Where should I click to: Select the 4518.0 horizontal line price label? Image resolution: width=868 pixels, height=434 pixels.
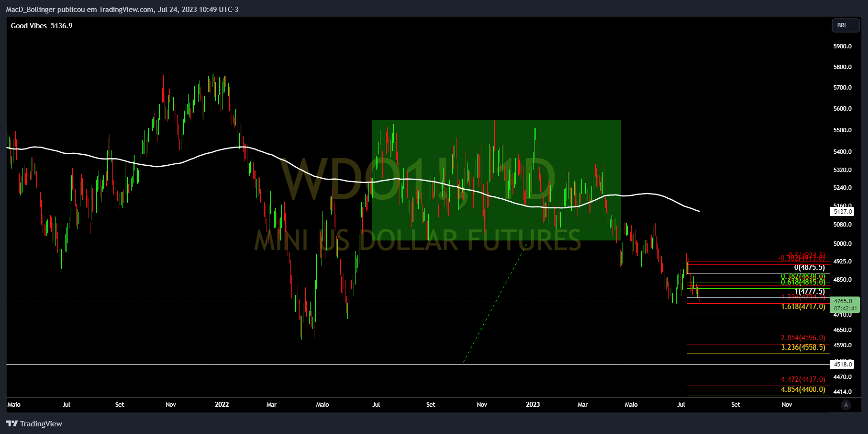click(x=843, y=364)
